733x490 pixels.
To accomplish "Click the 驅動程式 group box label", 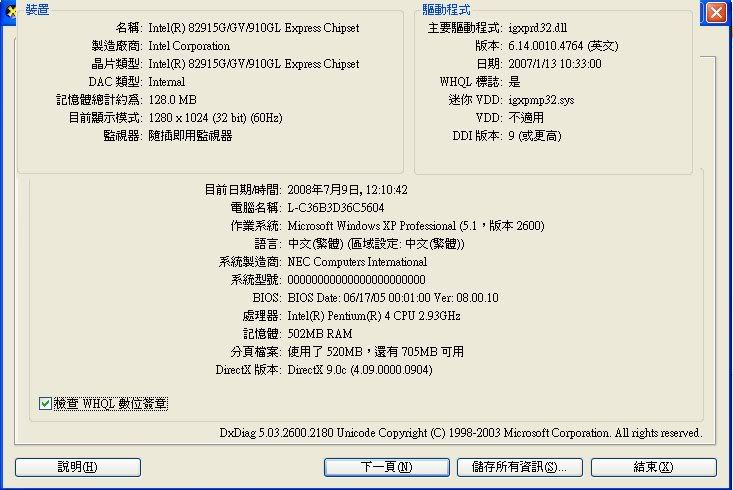I will (446, 9).
